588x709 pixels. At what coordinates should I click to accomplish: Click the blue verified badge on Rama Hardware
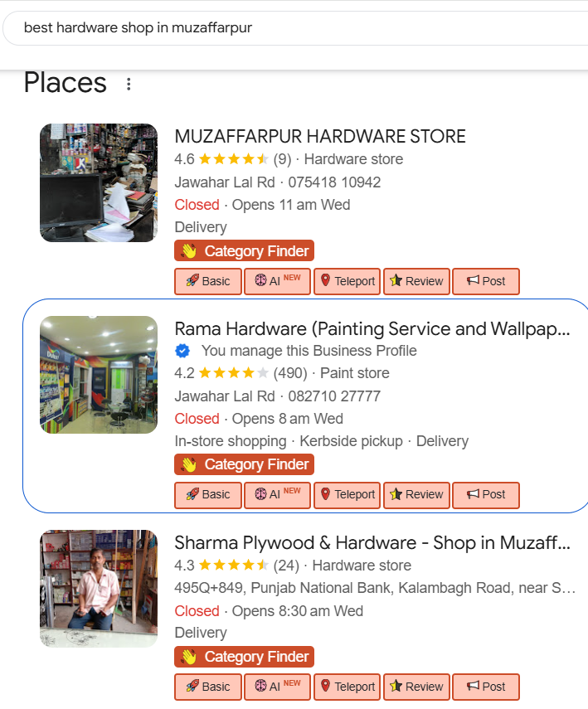(184, 351)
